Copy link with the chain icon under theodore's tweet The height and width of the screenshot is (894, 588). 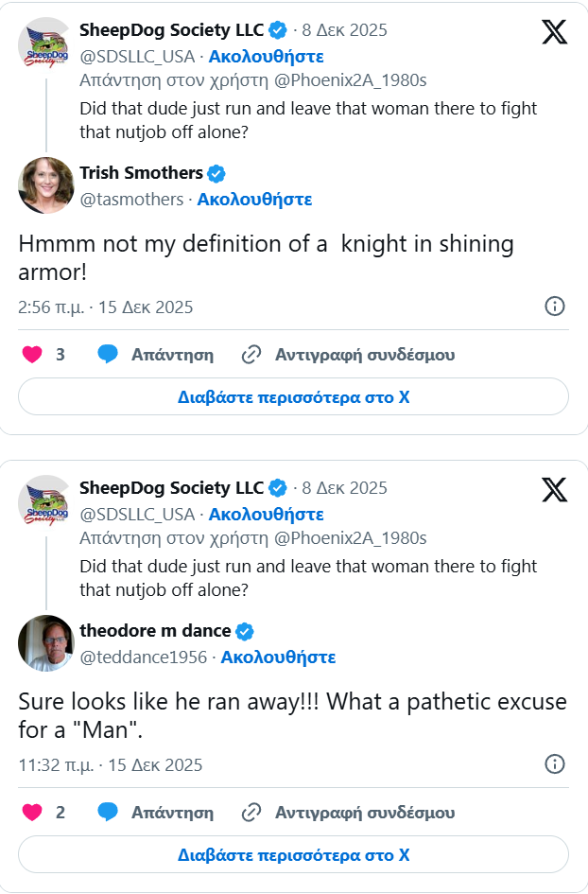click(x=251, y=813)
